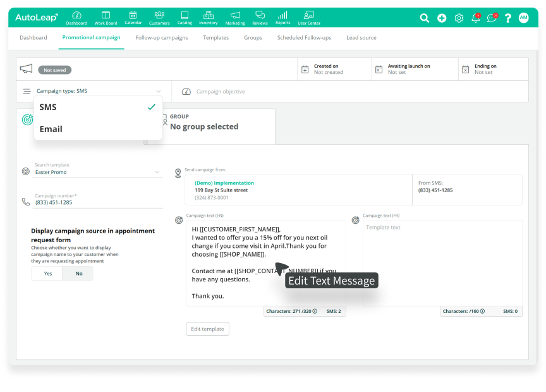Click the Edit template button
This screenshot has height=392, width=546.
207,329
